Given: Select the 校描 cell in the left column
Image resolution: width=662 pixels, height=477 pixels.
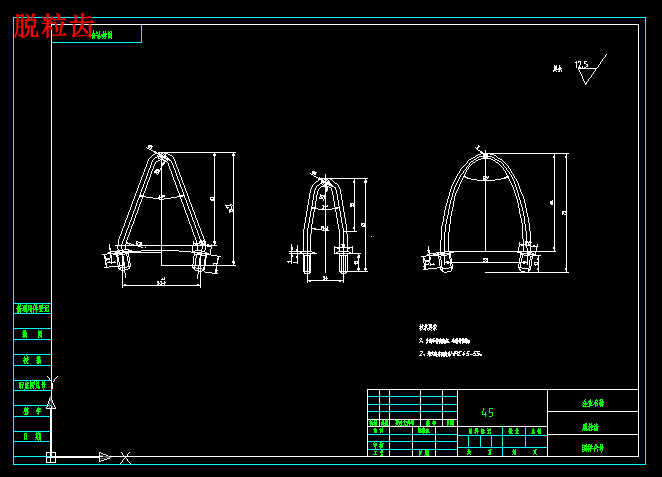Looking at the screenshot, I should (33, 360).
